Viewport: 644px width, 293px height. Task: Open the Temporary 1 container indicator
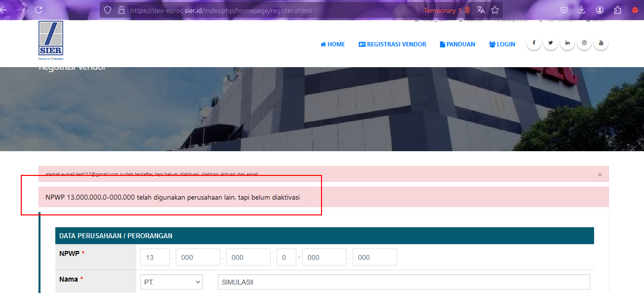(446, 10)
